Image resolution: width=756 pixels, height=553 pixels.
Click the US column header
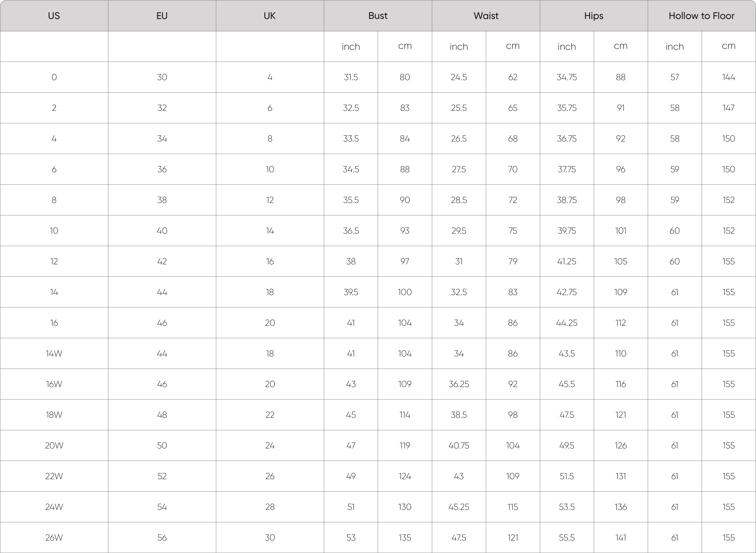[x=54, y=16]
